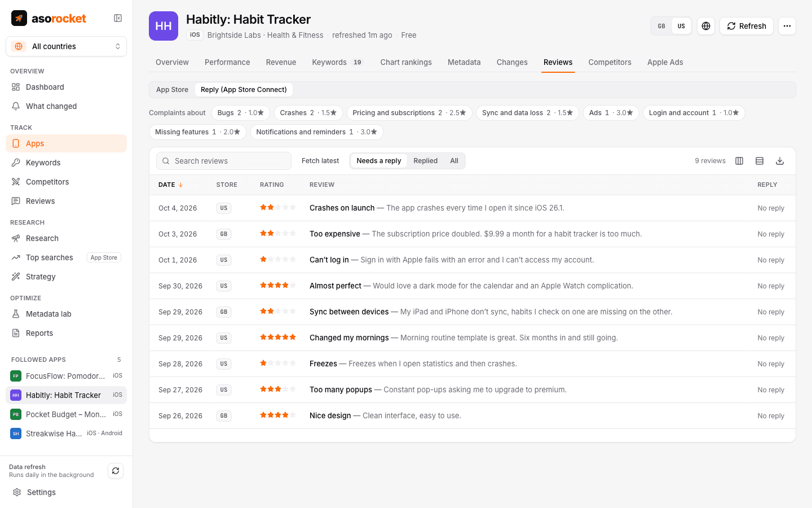The width and height of the screenshot is (812, 508).
Task: Open Changes tab
Action: 512,62
